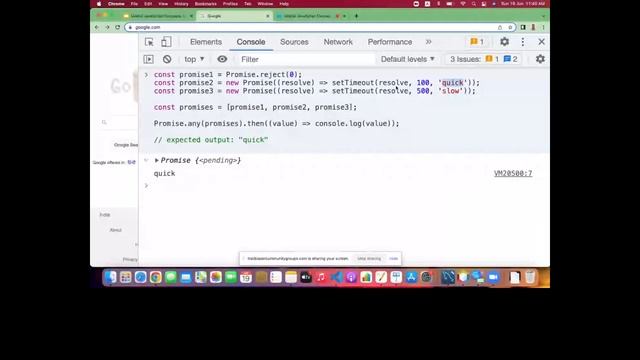The width and height of the screenshot is (640, 360).
Task: Open Launchpad from the dock
Action: tap(126, 278)
